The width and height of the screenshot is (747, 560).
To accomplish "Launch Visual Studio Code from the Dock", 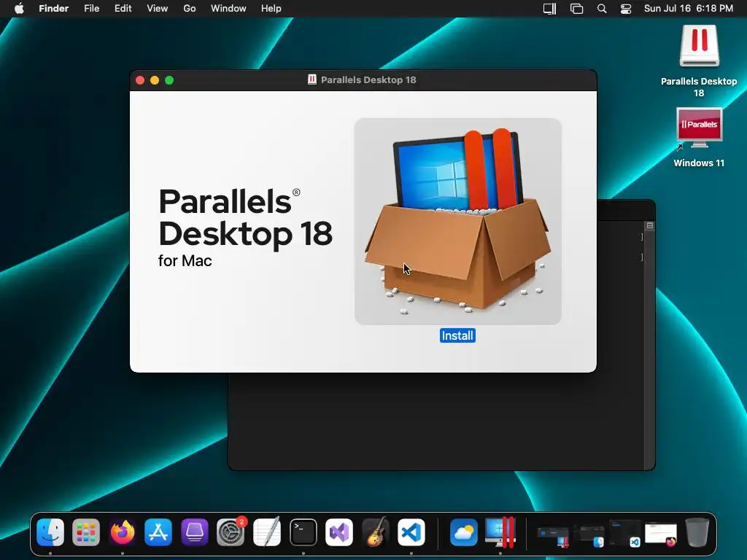I will 411,532.
